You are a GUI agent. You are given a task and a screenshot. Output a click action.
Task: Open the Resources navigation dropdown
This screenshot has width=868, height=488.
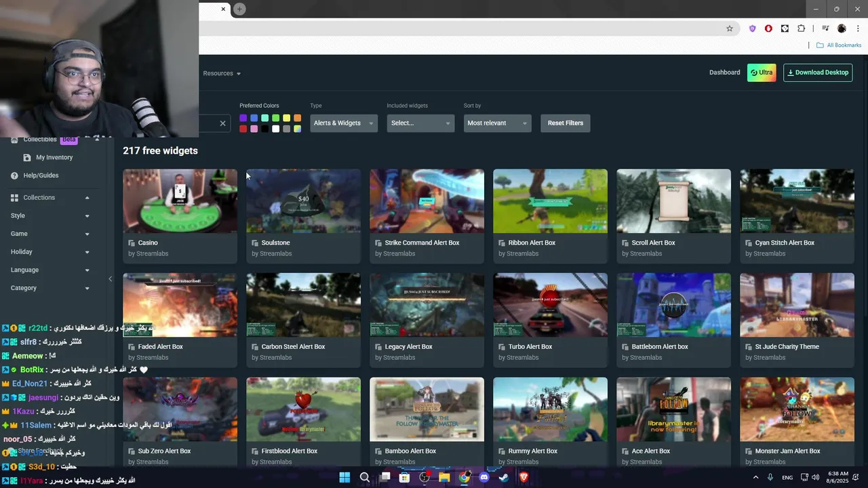point(222,73)
